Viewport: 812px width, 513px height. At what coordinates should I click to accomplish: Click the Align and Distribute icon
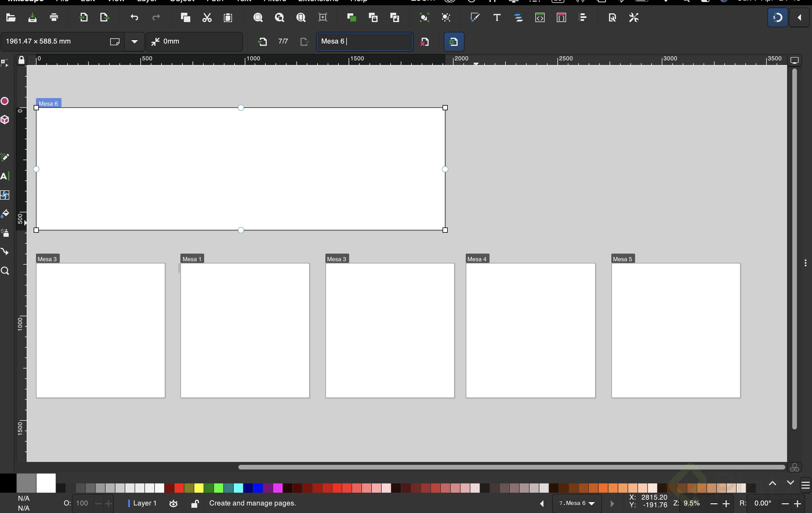pyautogui.click(x=583, y=17)
